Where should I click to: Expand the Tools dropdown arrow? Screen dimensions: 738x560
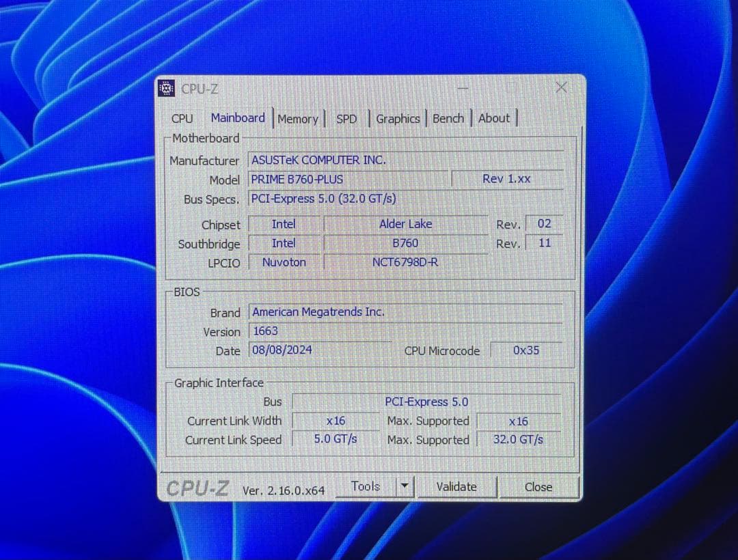pos(405,486)
